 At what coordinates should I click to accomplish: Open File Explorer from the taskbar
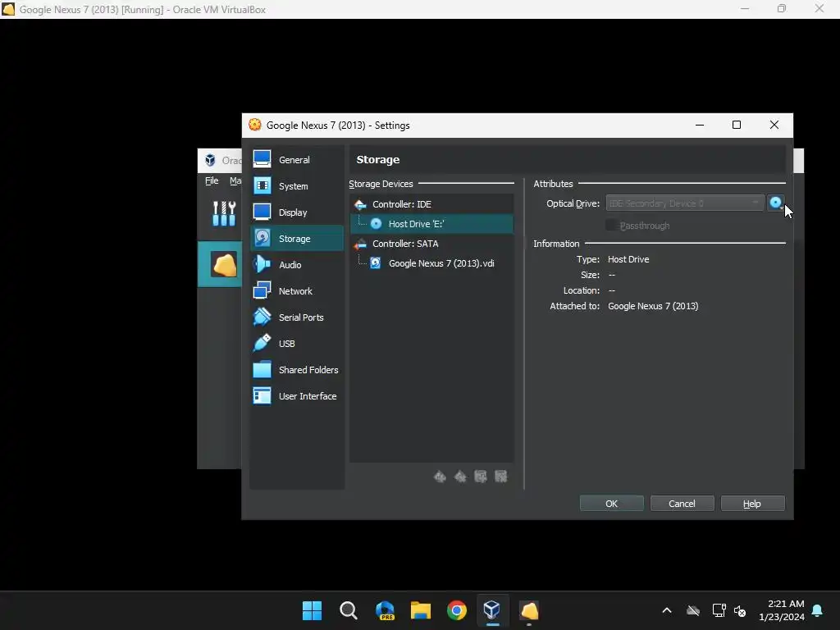pos(421,610)
